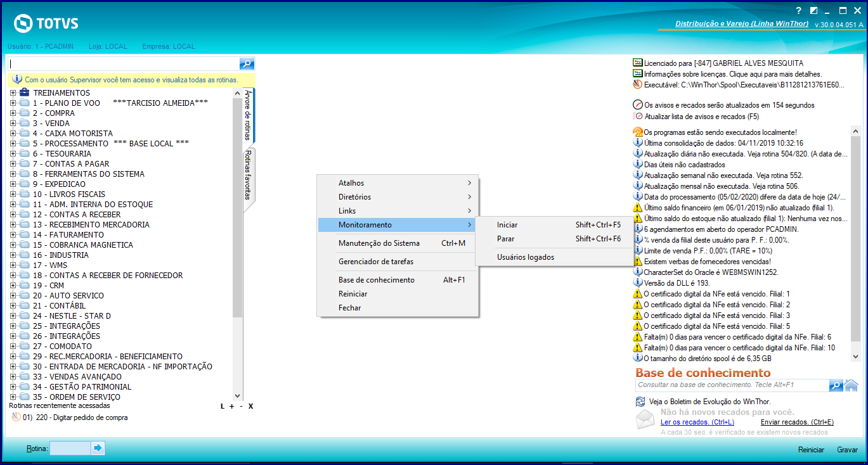Click the warning icon for 'certificado digital... Filial: 1'
Screen dimensions: 868x465
(x=638, y=293)
